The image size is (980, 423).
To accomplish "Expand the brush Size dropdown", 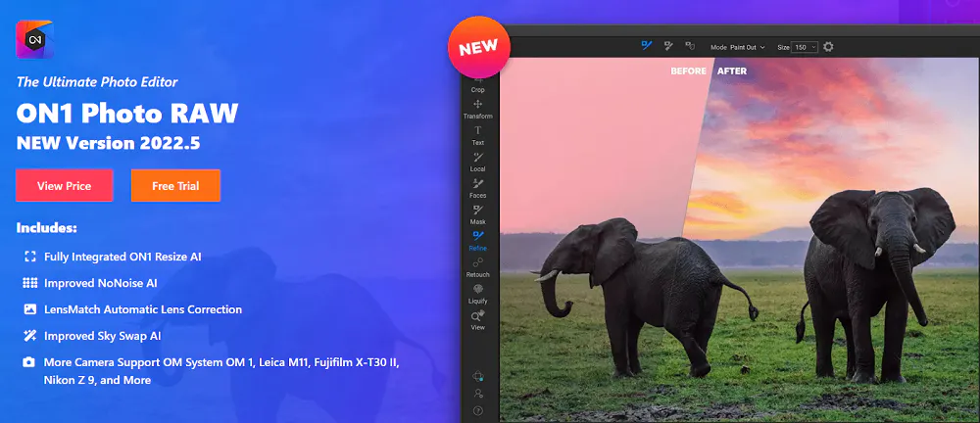I will point(805,47).
